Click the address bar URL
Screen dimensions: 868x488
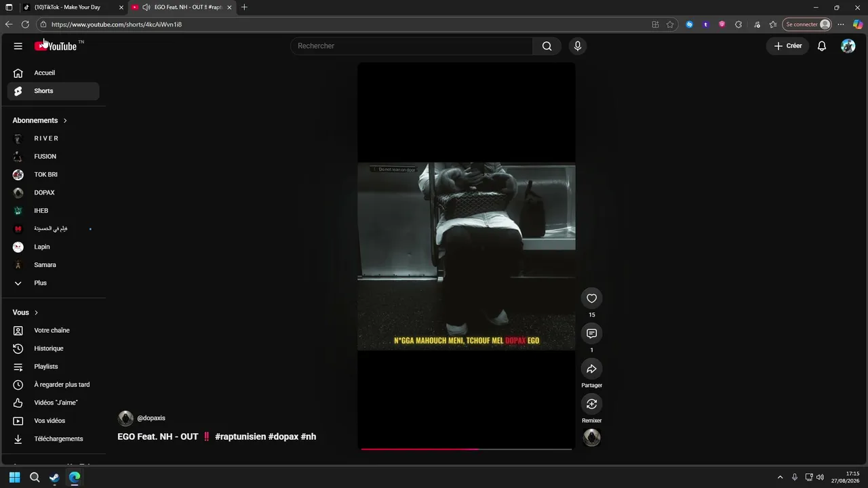(117, 24)
